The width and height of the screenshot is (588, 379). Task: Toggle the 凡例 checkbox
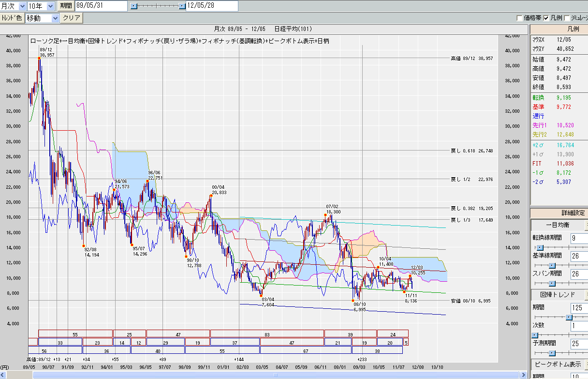pos(546,18)
